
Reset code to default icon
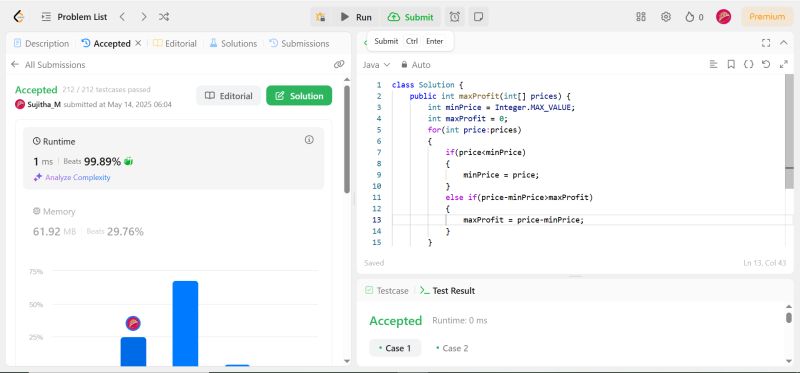[766, 64]
